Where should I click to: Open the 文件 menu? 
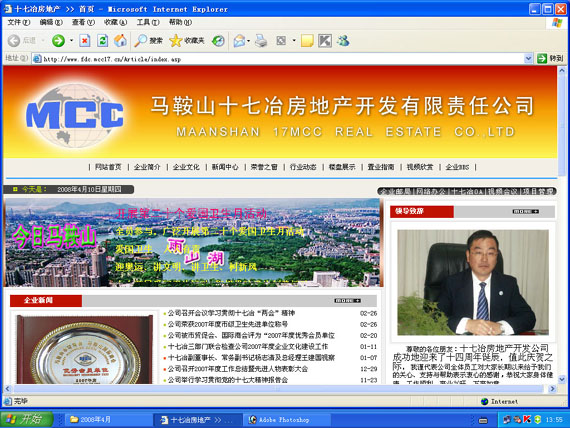tap(19, 22)
